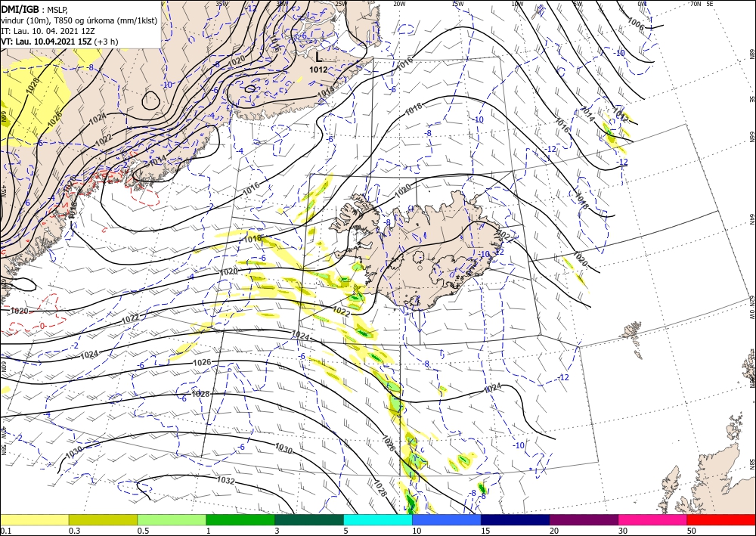Screen dimensions: 756x536
Task: Click the '10W' longitude label along top edge
Action: pos(517,4)
